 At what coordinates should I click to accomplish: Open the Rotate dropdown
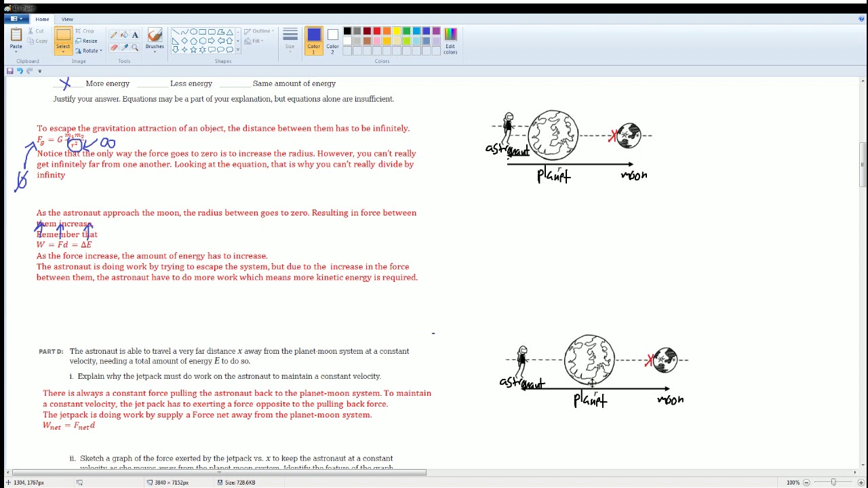pyautogui.click(x=89, y=51)
